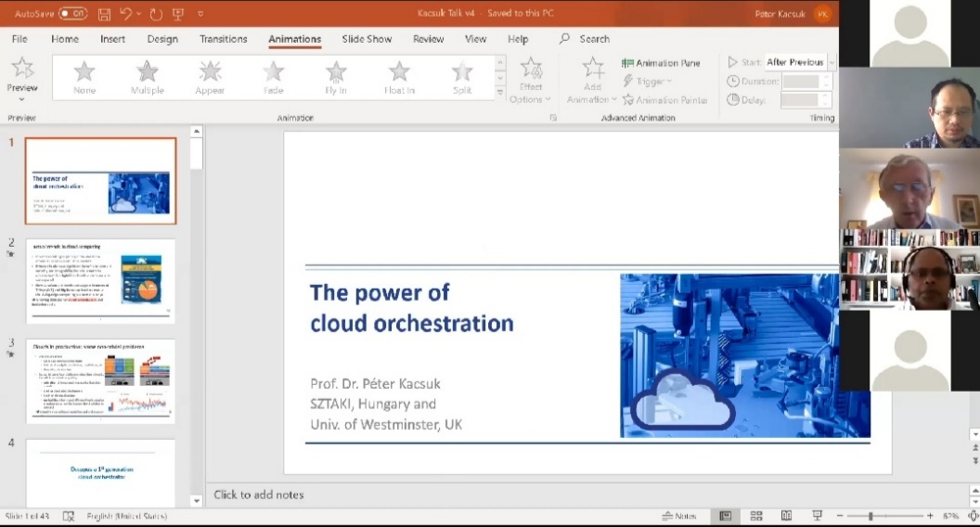Open Customize Quick Access Toolbar arrow

200,14
